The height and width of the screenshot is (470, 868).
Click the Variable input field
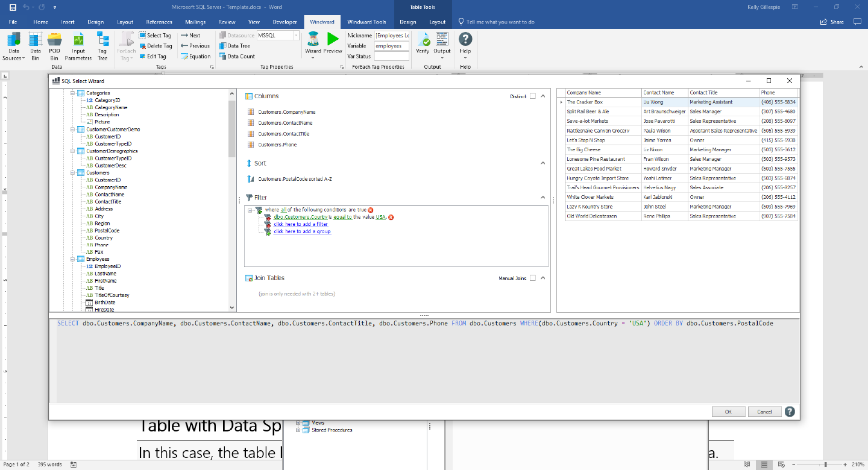coord(392,46)
